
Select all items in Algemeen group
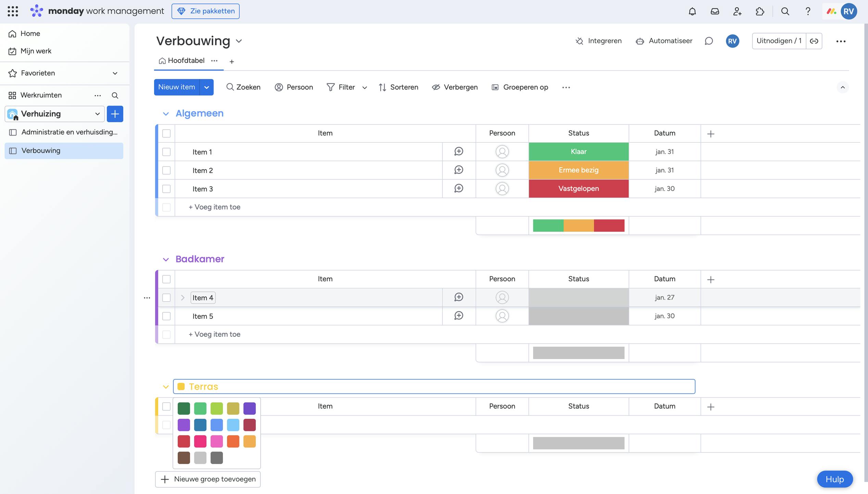[x=166, y=133]
